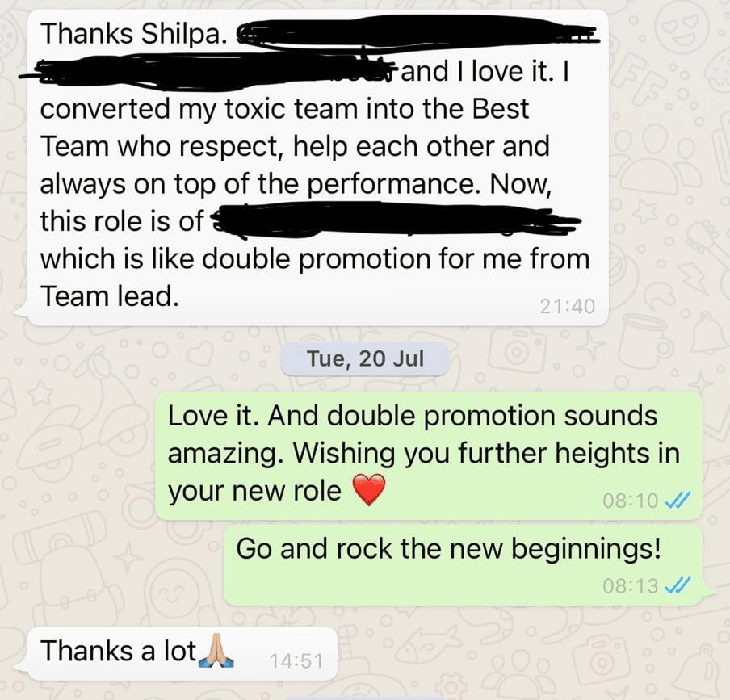Select the 'Love it. And double promotion' message
Viewport: 730px width, 700px height.
point(428,455)
